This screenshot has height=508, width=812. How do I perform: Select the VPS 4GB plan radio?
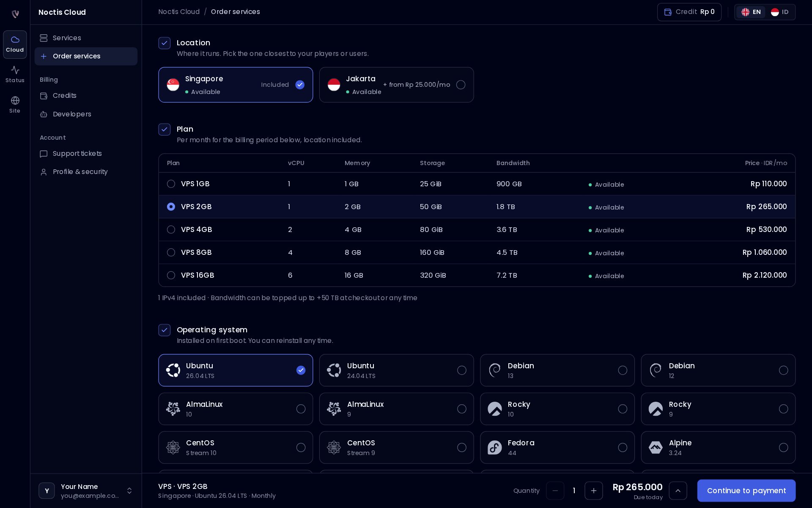point(171,229)
